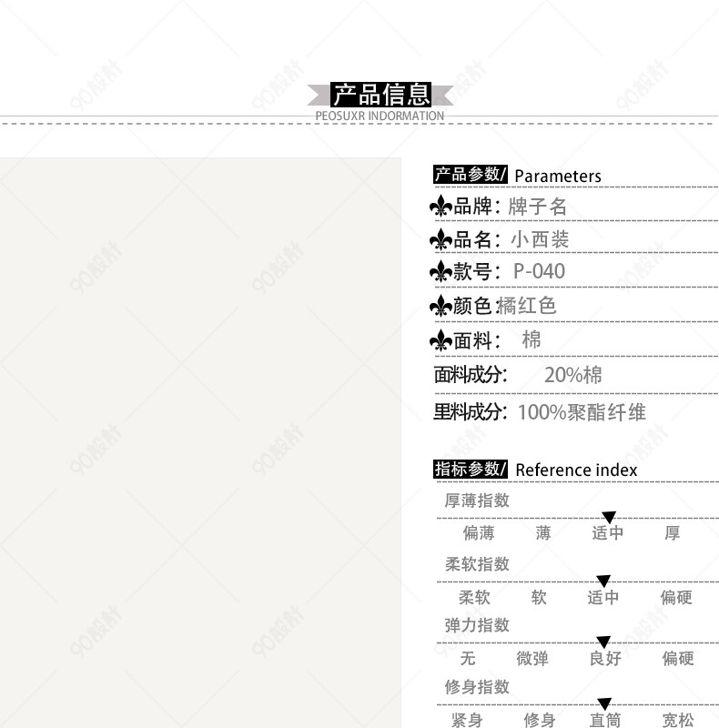Select the PEOSUXR INDORMATION subtitle text
Viewport: 719px width, 728px height.
pyautogui.click(x=380, y=116)
